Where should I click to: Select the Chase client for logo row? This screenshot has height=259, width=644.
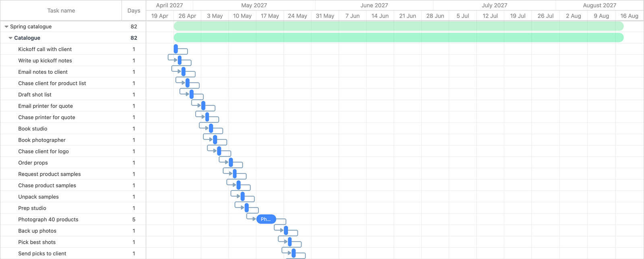pyautogui.click(x=73, y=151)
